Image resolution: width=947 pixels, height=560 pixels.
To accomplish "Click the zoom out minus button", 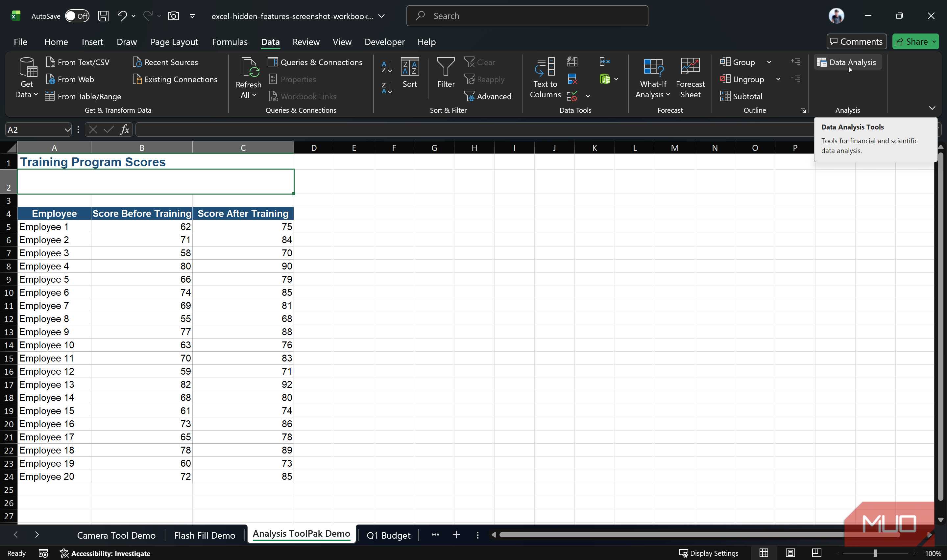I will tap(836, 553).
